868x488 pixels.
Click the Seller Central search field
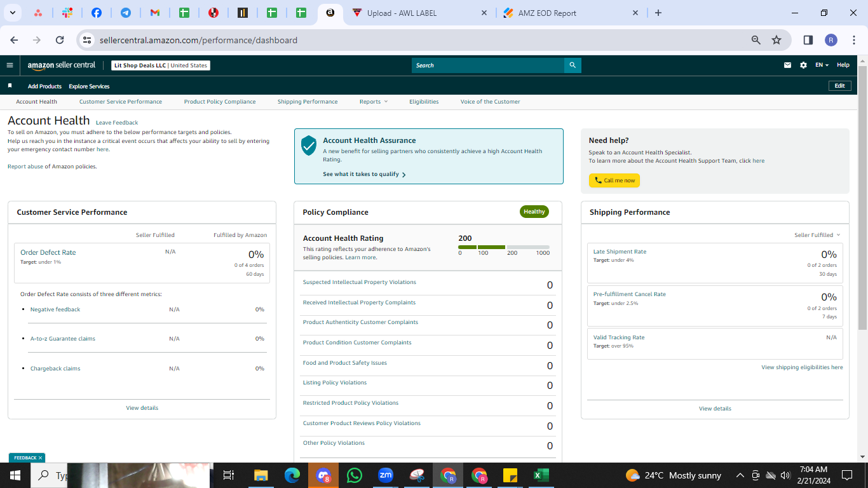[488, 65]
